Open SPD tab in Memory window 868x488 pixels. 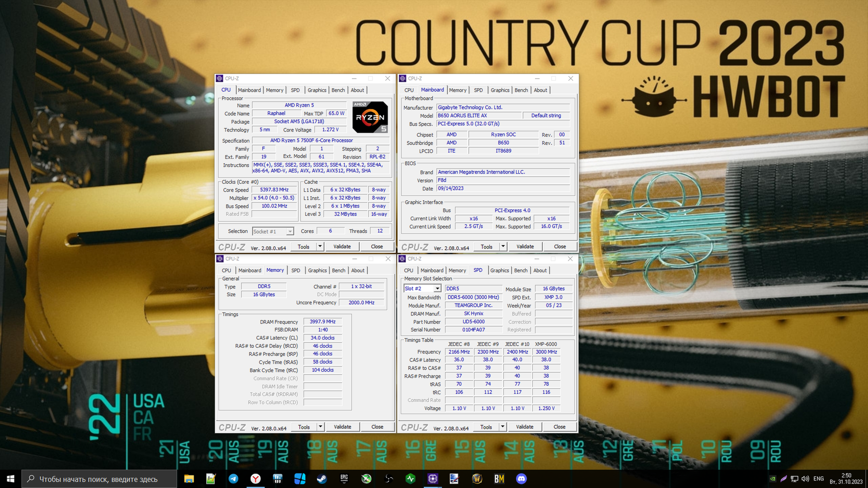click(296, 271)
